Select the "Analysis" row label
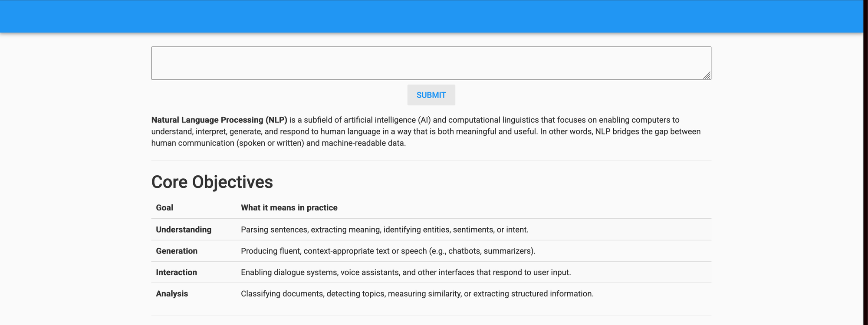 point(172,294)
